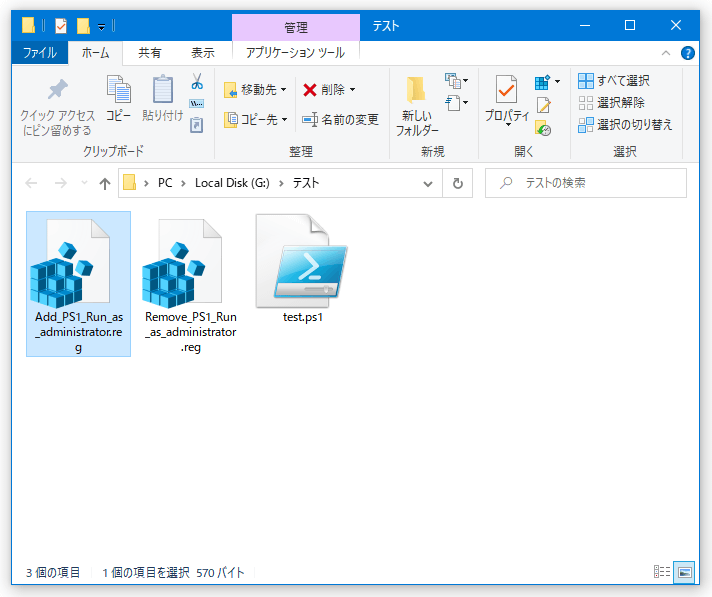Open the Recent locations dropdown arrow
712x597 pixels.
coord(84,183)
